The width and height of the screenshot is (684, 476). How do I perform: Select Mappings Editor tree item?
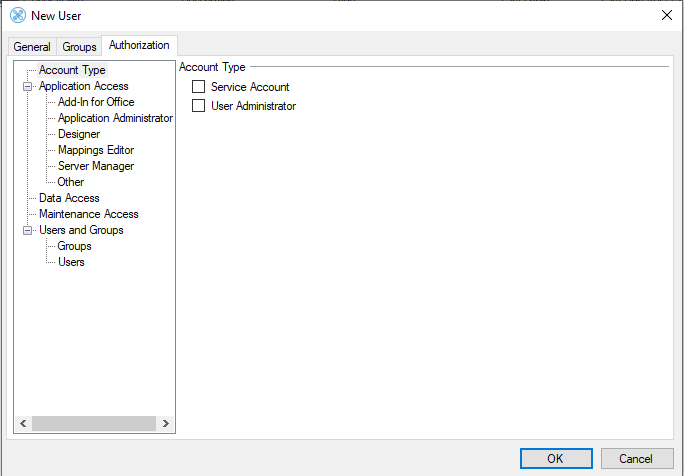click(96, 150)
